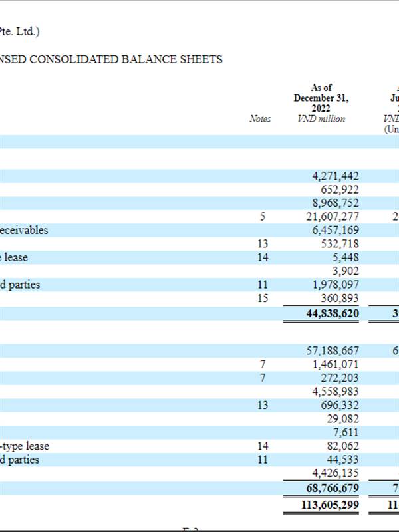The image size is (399, 532).
Task: Select the 21,607,277 value
Action: coord(332,217)
